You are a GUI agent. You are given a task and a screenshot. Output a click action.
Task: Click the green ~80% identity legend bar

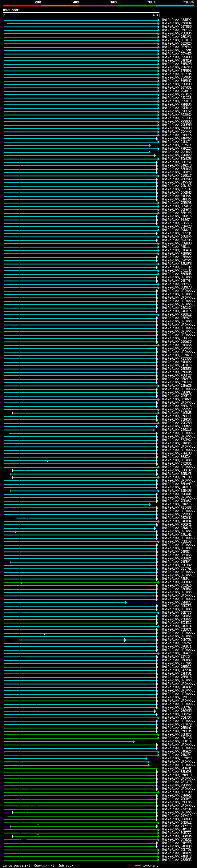click(137, 6)
